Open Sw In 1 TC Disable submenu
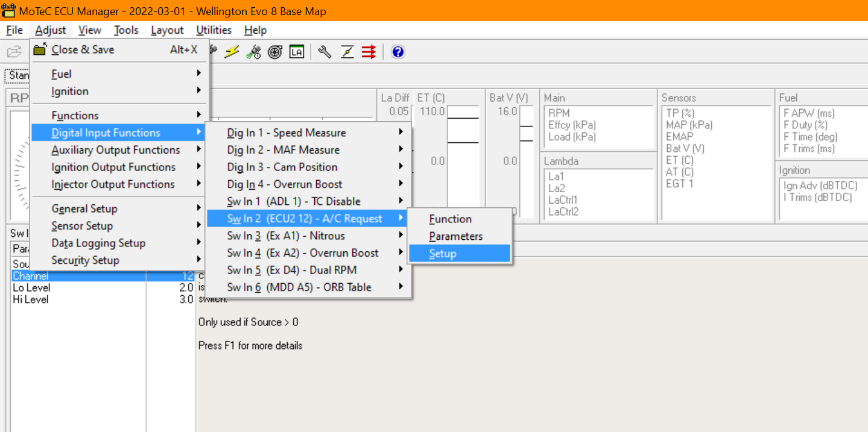 308,201
